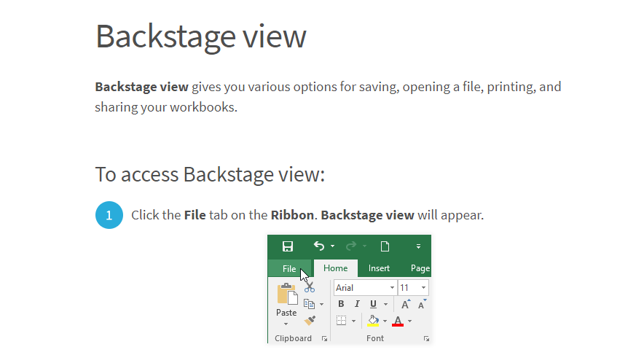
Task: Toggle Bold formatting button
Action: click(341, 304)
